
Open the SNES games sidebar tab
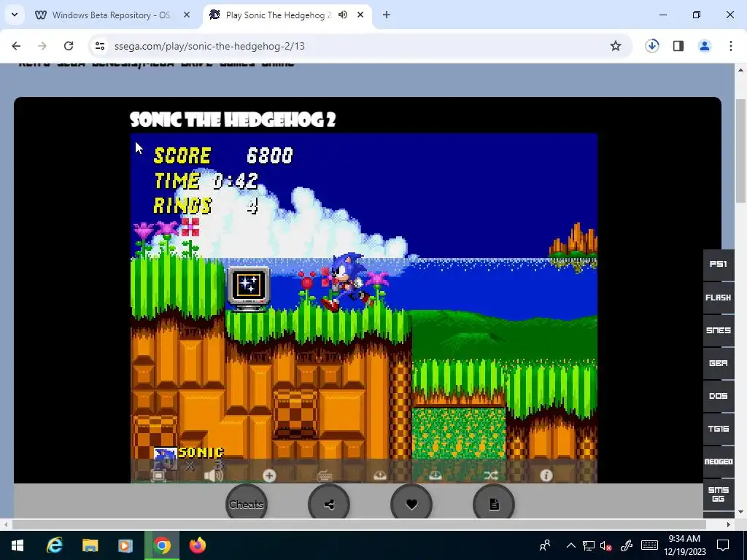pyautogui.click(x=719, y=330)
